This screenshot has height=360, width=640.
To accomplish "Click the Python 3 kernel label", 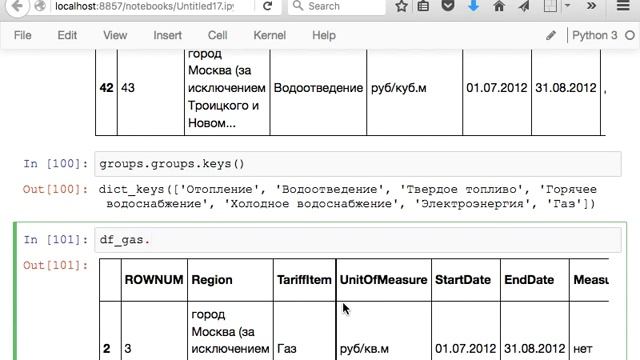I will point(595,36).
